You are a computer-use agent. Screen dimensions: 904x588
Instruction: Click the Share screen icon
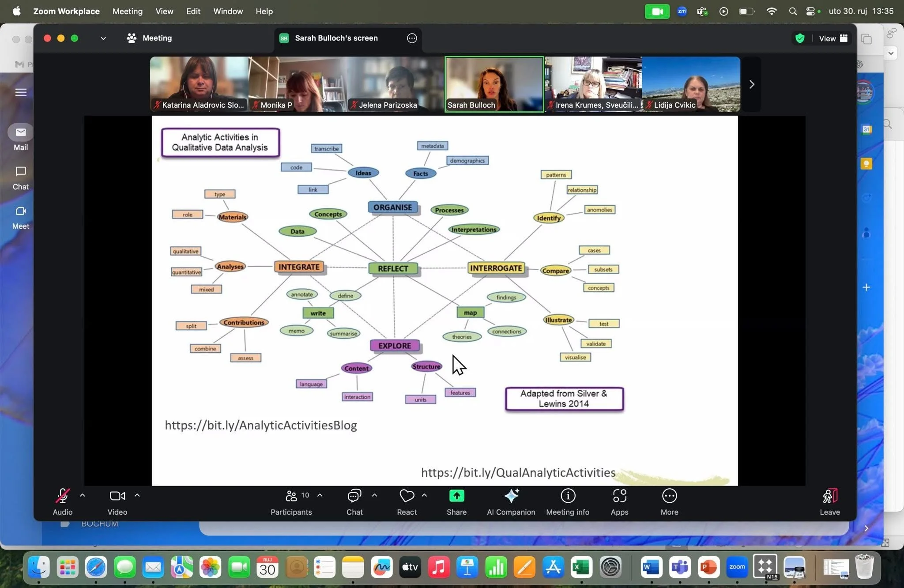[456, 496]
